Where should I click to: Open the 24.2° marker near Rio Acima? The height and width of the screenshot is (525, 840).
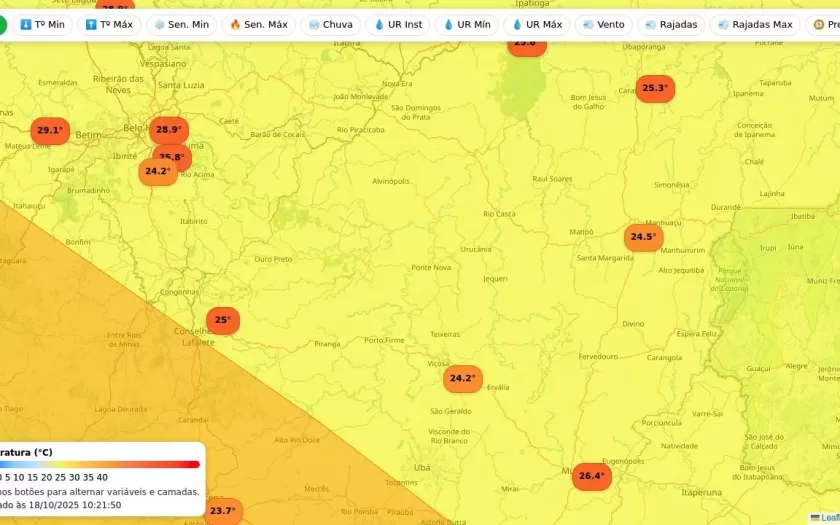(x=157, y=172)
